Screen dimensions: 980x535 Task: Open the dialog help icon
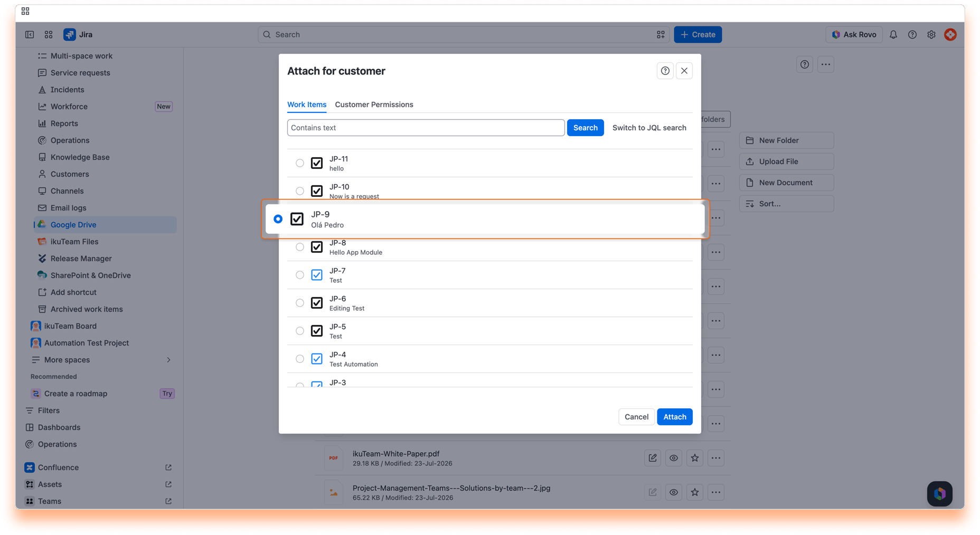click(665, 71)
